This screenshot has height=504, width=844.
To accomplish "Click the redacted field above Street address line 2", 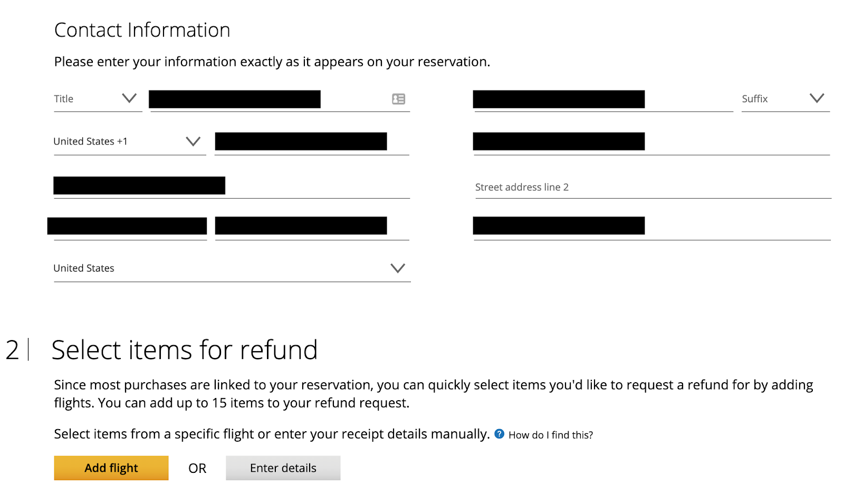I will pyautogui.click(x=559, y=141).
